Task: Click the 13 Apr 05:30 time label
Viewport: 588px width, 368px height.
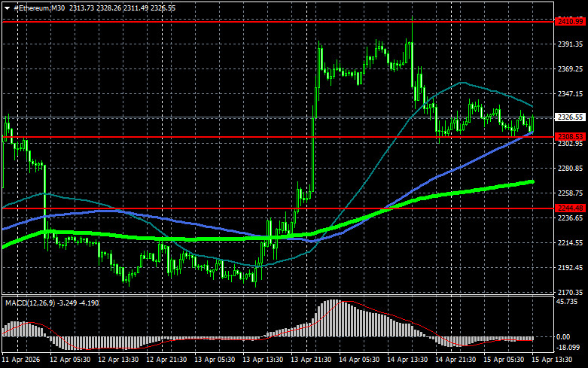Action: pyautogui.click(x=215, y=360)
